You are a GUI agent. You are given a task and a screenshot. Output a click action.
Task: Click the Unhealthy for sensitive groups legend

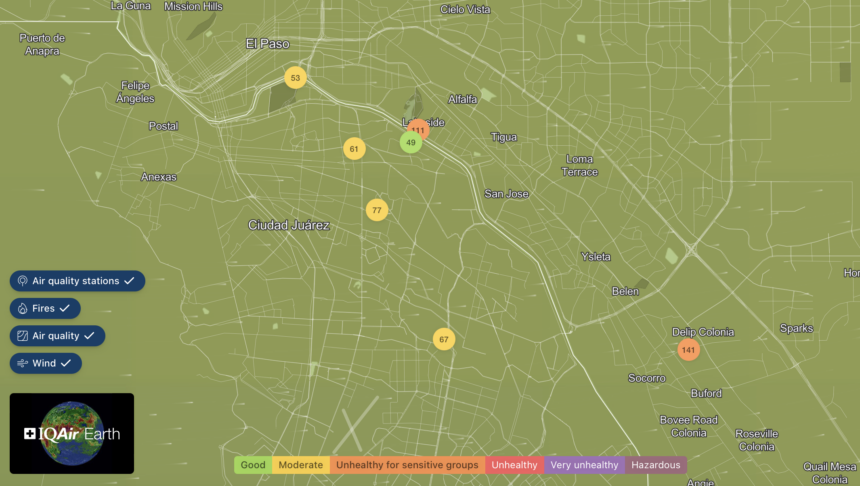[407, 465]
